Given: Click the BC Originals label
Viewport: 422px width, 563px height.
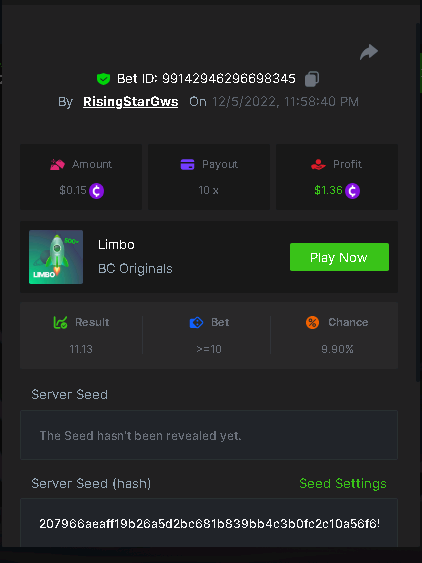Looking at the screenshot, I should pyautogui.click(x=135, y=269).
